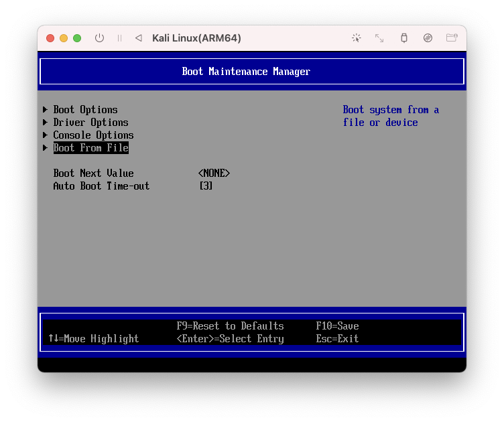The height and width of the screenshot is (422, 504).
Task: Click the arrow beside Console Options
Action: click(46, 135)
